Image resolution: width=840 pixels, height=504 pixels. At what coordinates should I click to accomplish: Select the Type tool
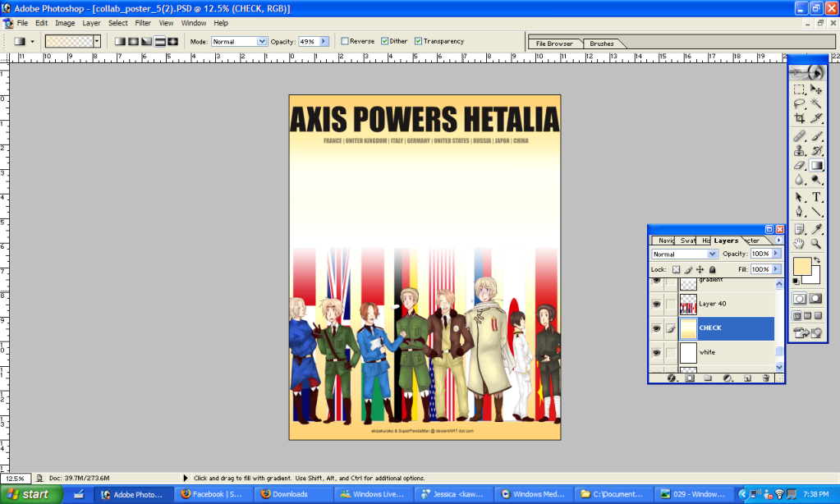pos(816,197)
